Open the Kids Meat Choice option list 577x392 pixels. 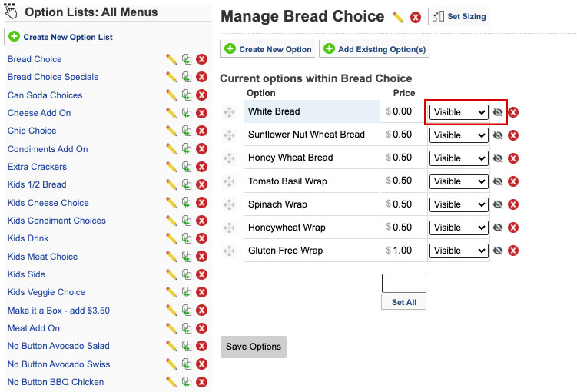(43, 257)
